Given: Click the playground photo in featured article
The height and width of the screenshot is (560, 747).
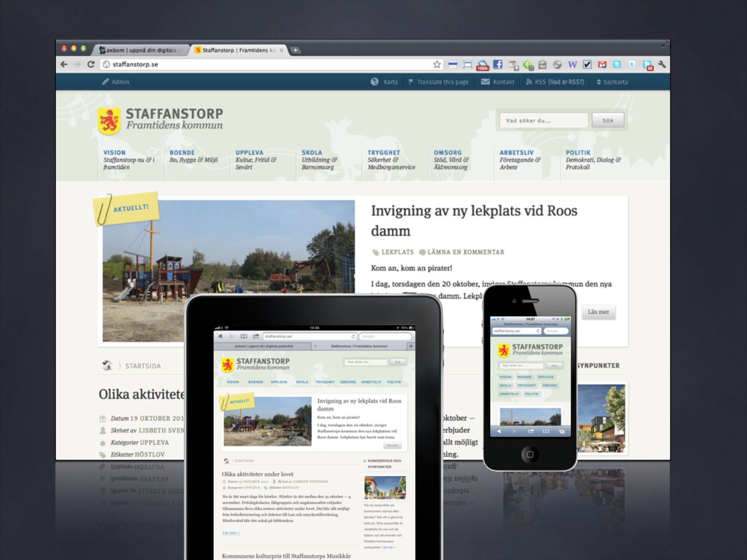Looking at the screenshot, I should 228,271.
